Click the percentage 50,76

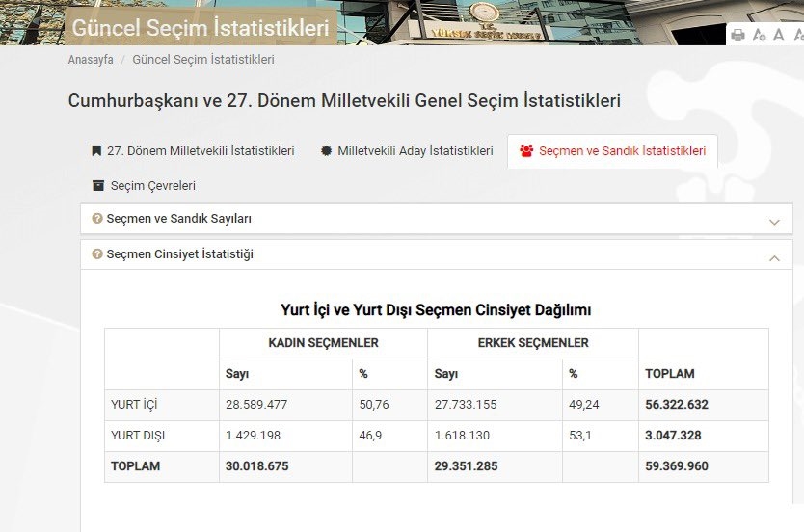[374, 405]
